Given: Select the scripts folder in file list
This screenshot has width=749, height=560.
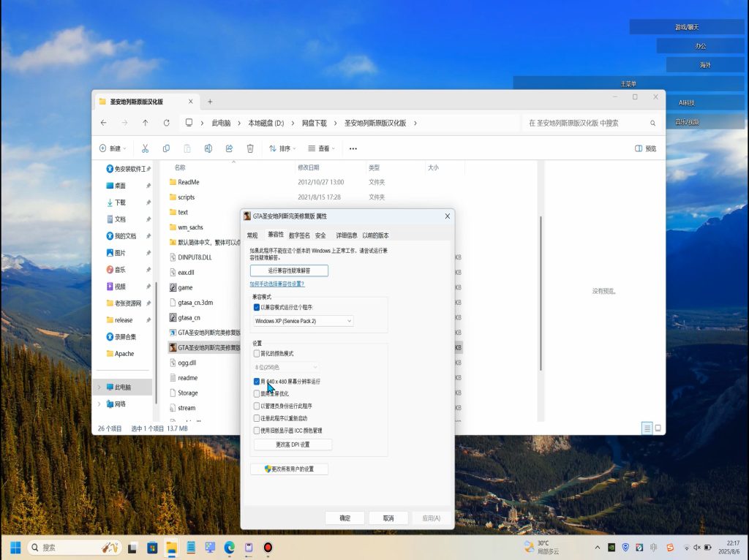Looking at the screenshot, I should (187, 197).
